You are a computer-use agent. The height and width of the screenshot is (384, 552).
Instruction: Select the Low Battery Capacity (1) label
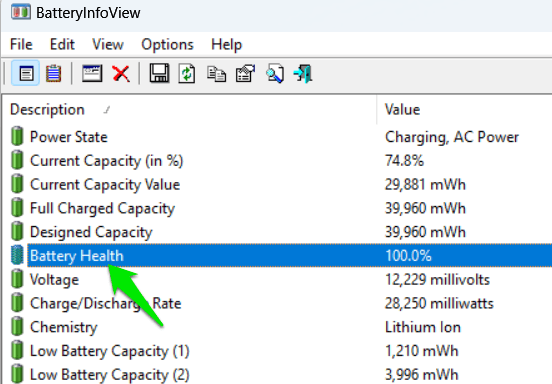click(x=109, y=351)
